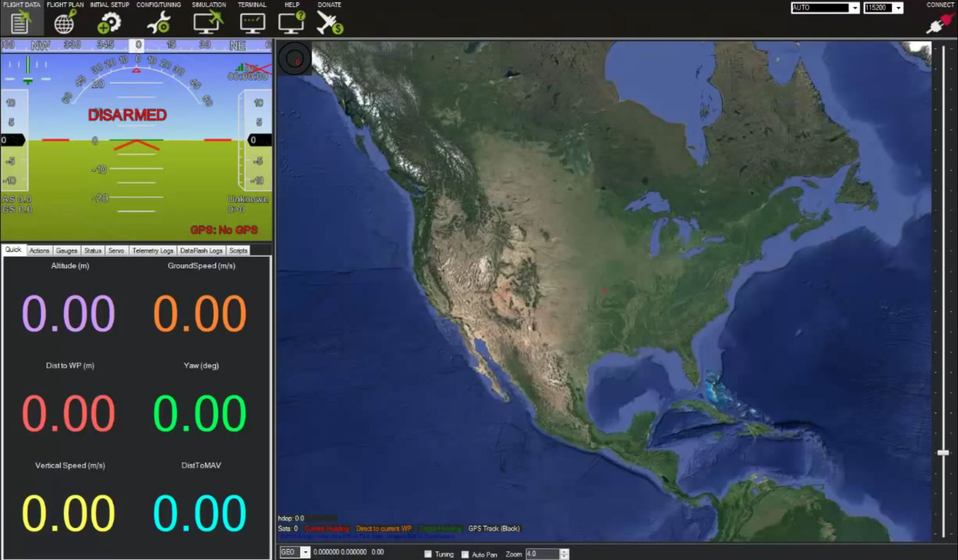The height and width of the screenshot is (560, 958).
Task: Click the Zoom value stepper arrows
Action: coord(564,554)
